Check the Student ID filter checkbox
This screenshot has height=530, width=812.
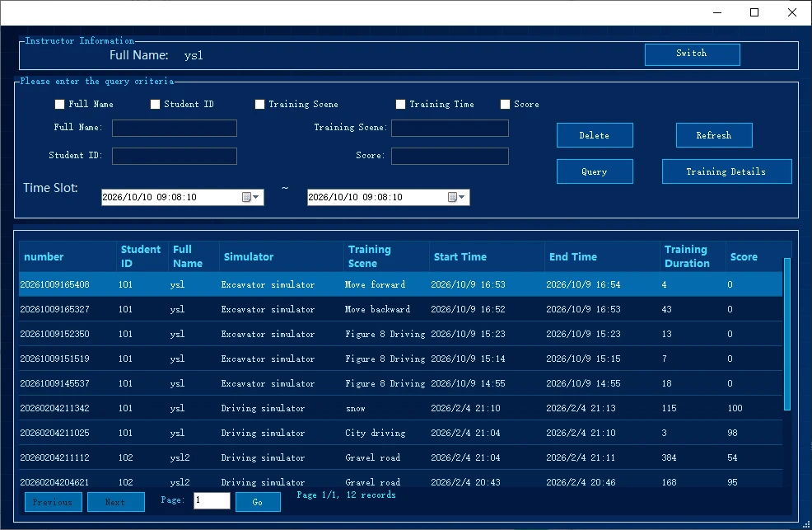coord(155,104)
